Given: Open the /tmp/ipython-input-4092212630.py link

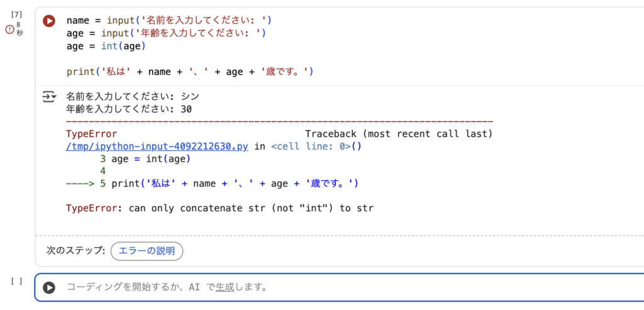Looking at the screenshot, I should pyautogui.click(x=157, y=147).
